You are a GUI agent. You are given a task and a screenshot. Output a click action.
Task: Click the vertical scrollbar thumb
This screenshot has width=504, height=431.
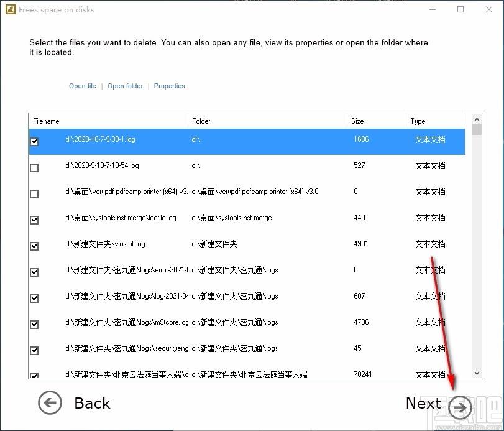(477, 129)
